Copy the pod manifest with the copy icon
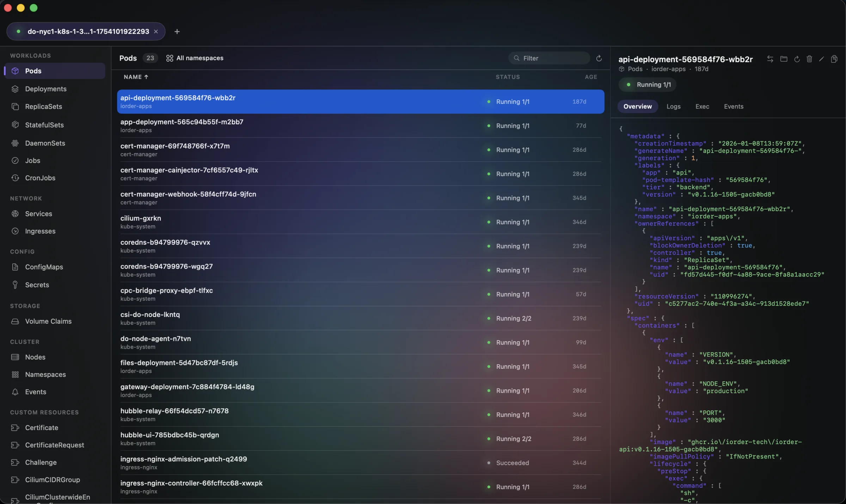Screen dimensions: 846x504 pyautogui.click(x=834, y=59)
